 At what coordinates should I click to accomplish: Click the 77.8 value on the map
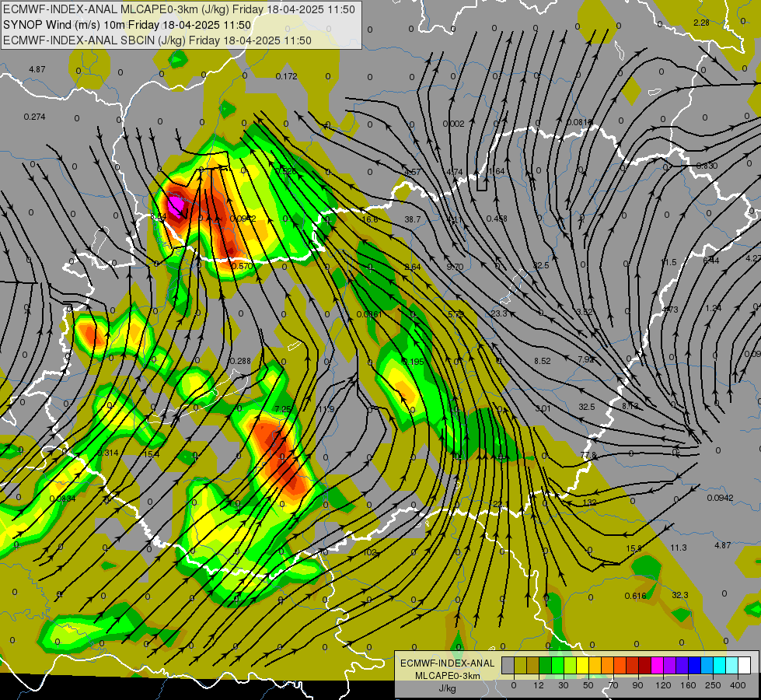click(588, 455)
